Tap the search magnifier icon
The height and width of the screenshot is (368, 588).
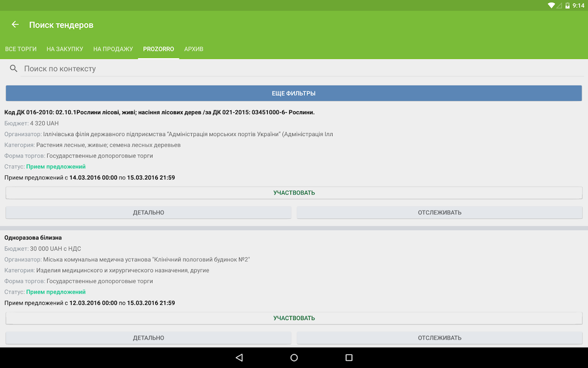tap(14, 69)
